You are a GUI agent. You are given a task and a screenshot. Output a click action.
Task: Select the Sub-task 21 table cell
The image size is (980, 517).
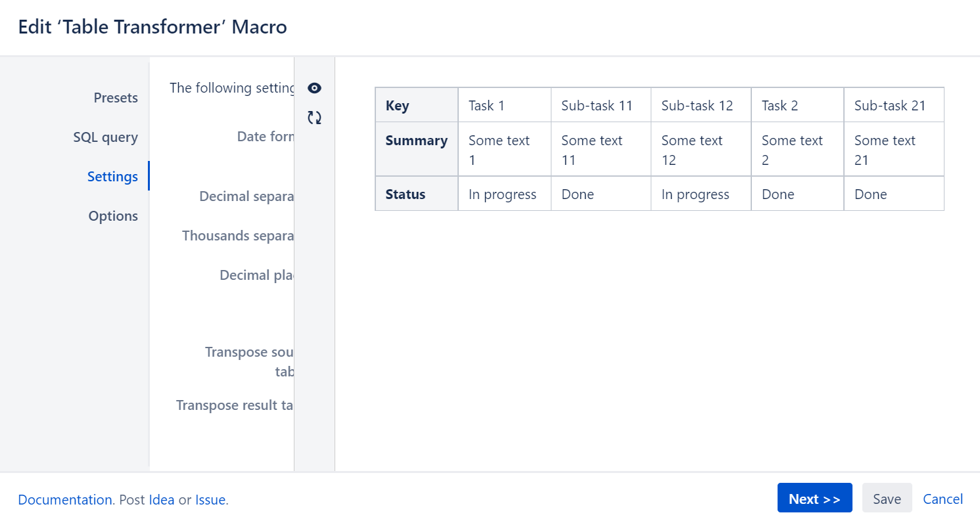[894, 105]
